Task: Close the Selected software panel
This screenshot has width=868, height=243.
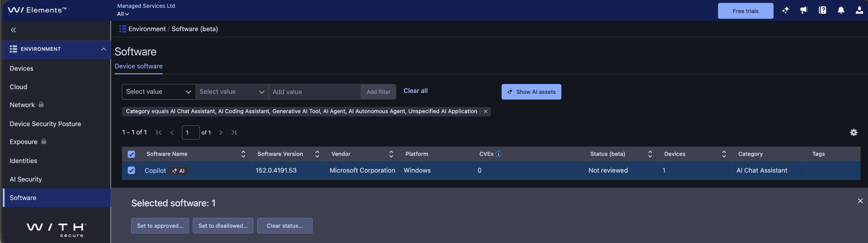Action: [860, 201]
